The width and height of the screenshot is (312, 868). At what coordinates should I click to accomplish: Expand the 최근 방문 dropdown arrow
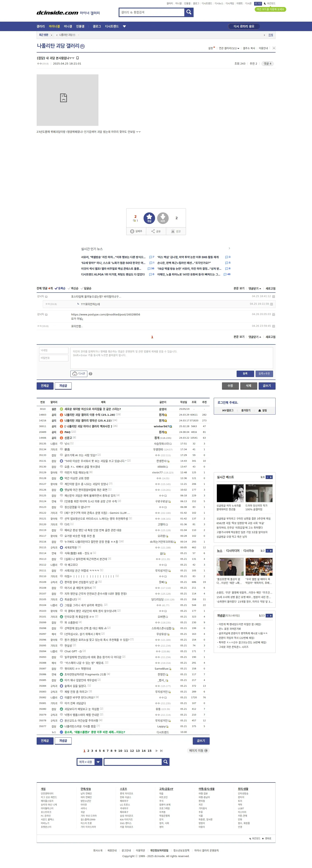tap(51, 35)
